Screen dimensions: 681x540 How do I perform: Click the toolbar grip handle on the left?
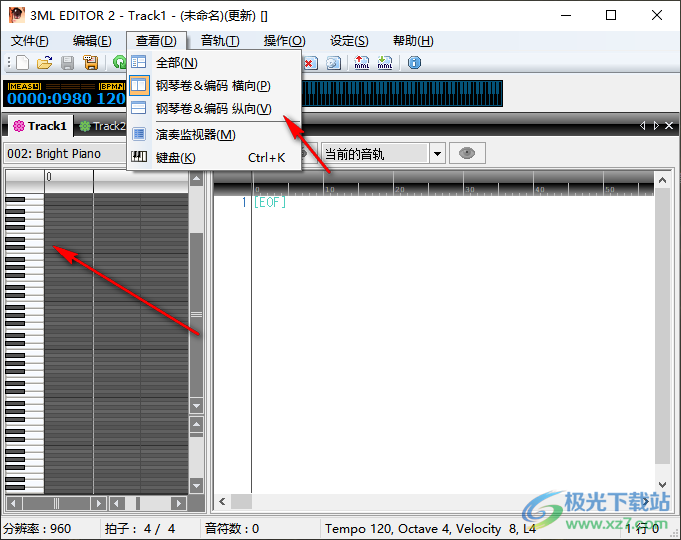9,63
